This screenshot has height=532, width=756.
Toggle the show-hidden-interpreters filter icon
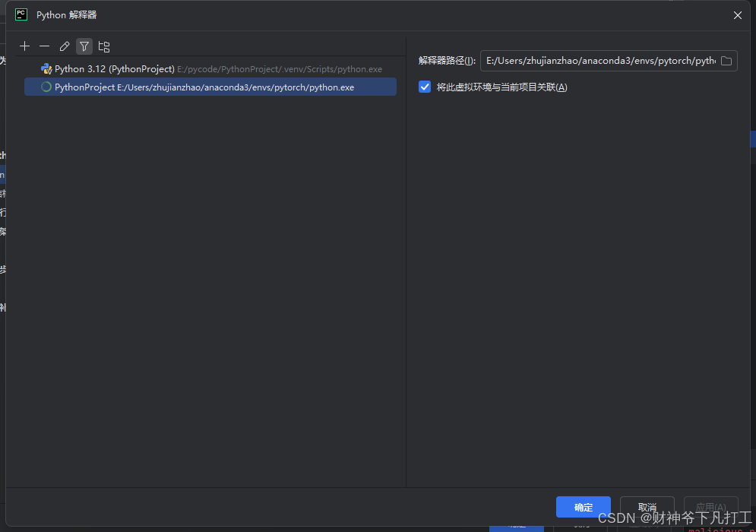click(84, 46)
